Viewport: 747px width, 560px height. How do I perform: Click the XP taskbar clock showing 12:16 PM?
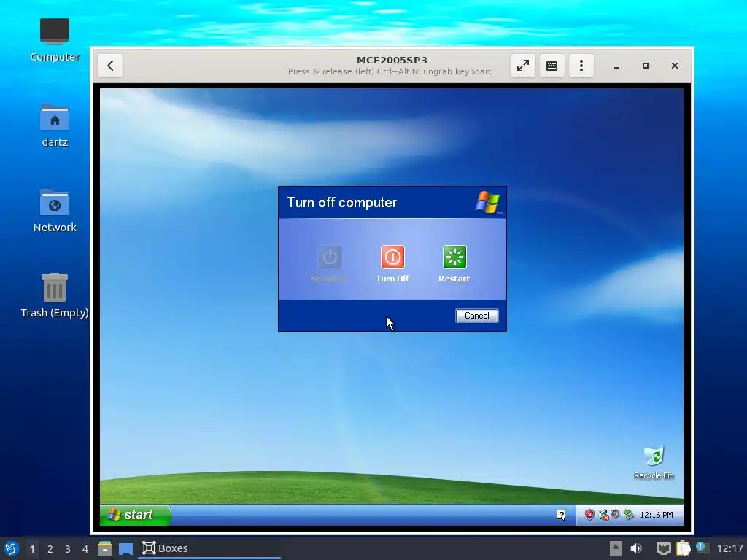657,515
